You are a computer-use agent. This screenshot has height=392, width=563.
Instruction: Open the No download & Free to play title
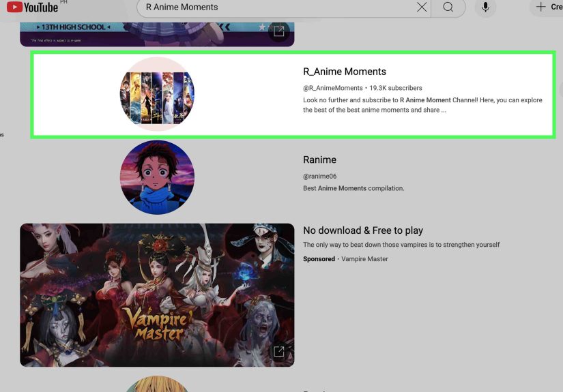(x=363, y=230)
